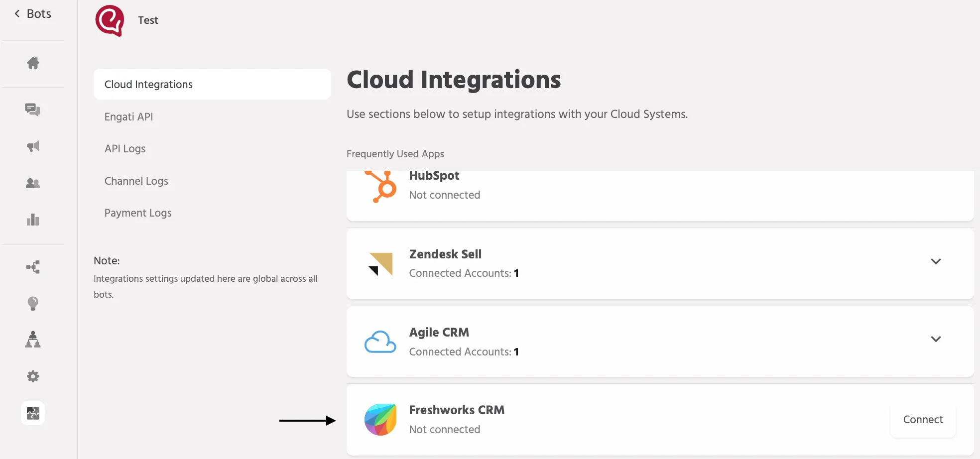
Task: Open the API Logs section
Action: click(x=125, y=149)
